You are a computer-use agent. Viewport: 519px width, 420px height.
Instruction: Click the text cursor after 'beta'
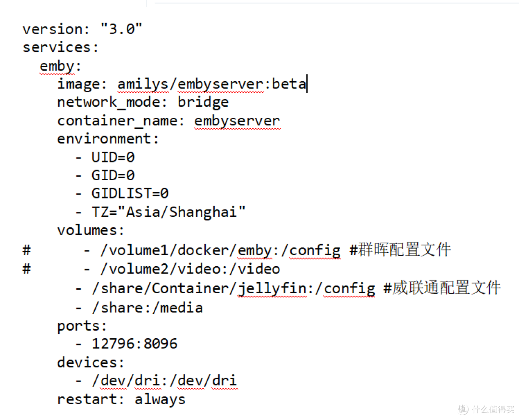click(307, 84)
